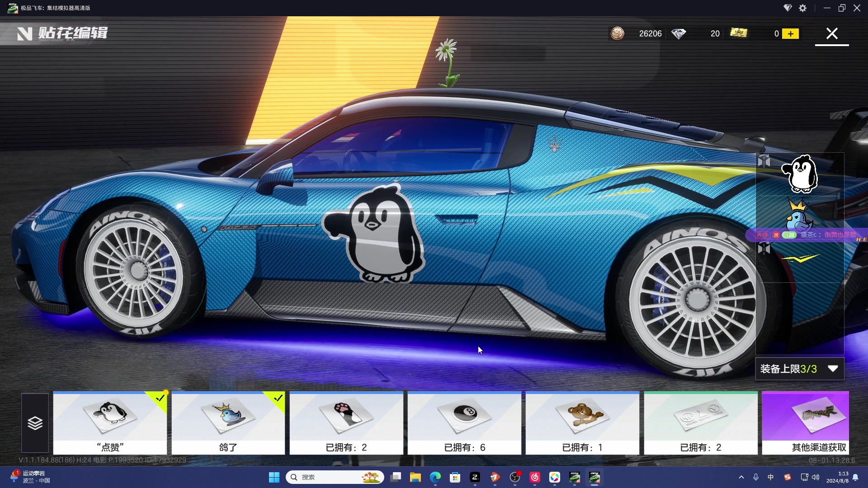Uncheck the penguin sticker's equipped checkmark
This screenshot has height=488, width=868.
pos(160,398)
